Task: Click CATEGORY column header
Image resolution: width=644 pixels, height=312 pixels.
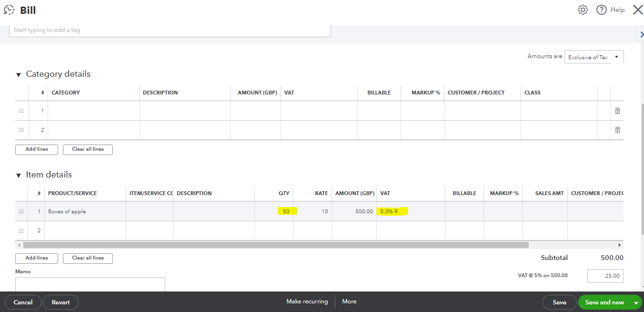Action: pos(66,93)
